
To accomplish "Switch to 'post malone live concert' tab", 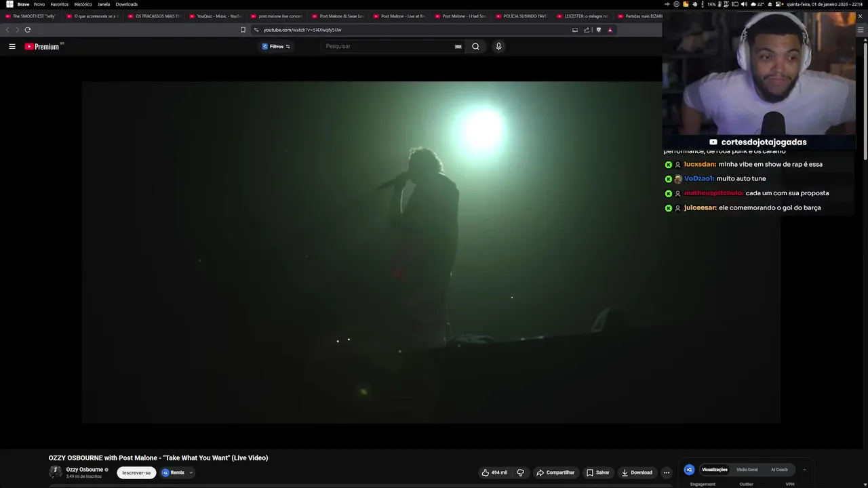I will (277, 16).
